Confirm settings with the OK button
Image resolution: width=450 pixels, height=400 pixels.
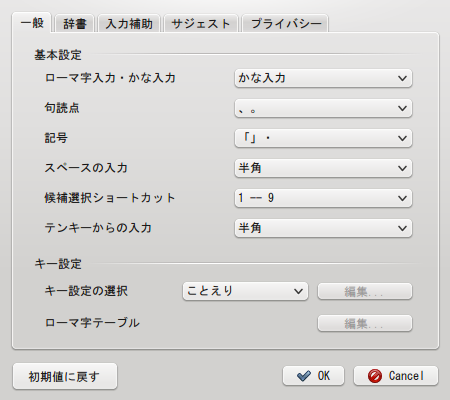pos(313,376)
